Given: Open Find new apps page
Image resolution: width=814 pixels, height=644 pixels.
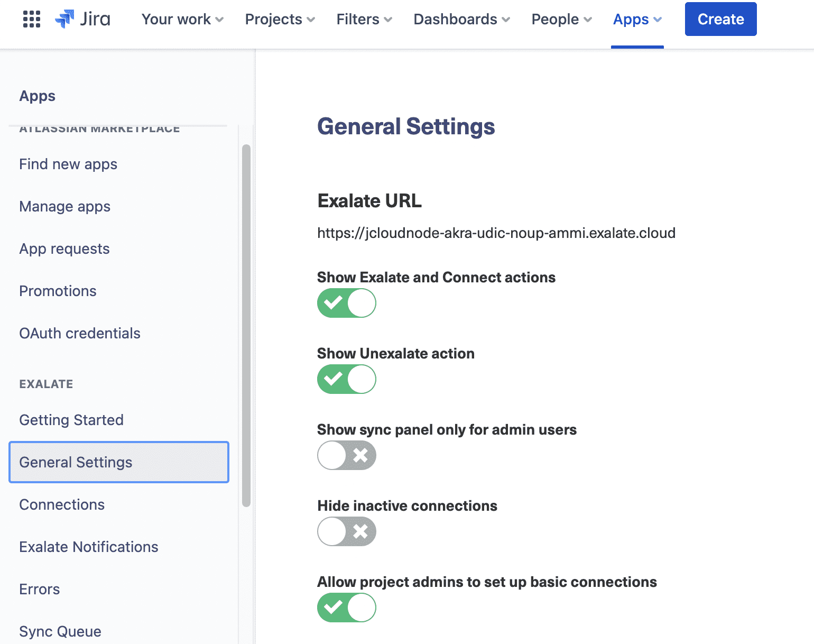Looking at the screenshot, I should [68, 164].
